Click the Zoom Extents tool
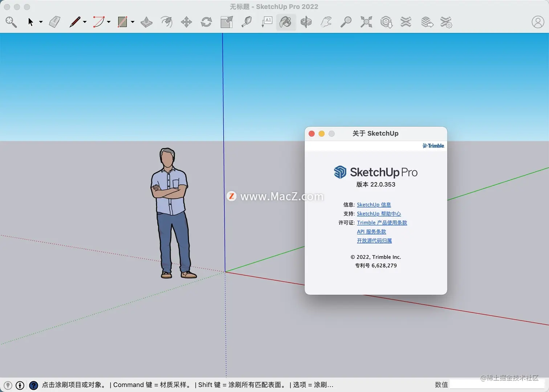The width and height of the screenshot is (549, 392). tap(366, 22)
